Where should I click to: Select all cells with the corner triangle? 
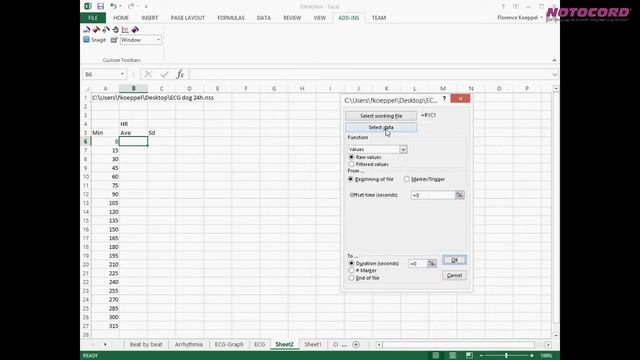[x=87, y=89]
